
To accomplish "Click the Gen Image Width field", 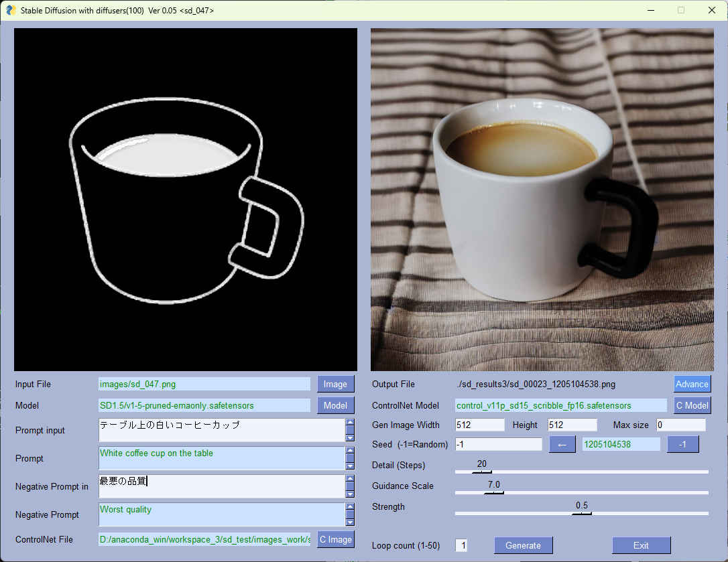I will pos(479,425).
